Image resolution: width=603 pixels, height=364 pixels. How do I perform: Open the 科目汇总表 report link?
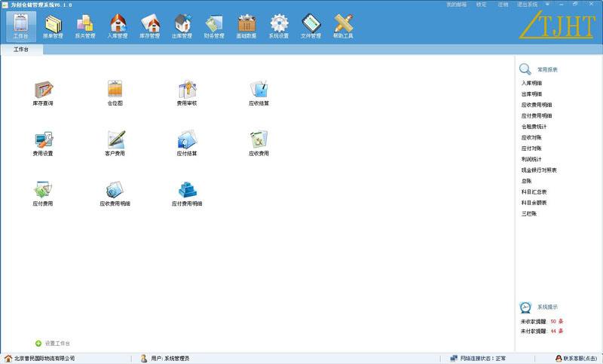(534, 192)
